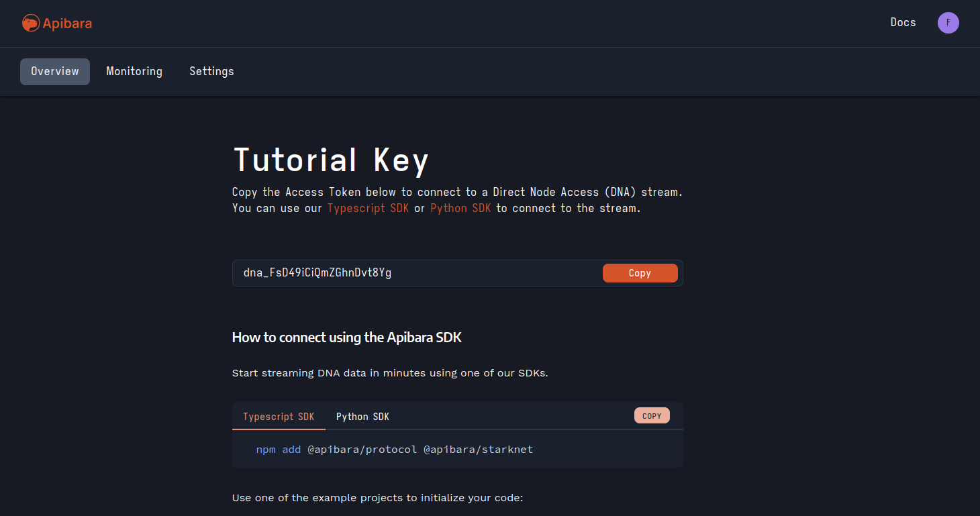Select the Overview tab

(55, 72)
